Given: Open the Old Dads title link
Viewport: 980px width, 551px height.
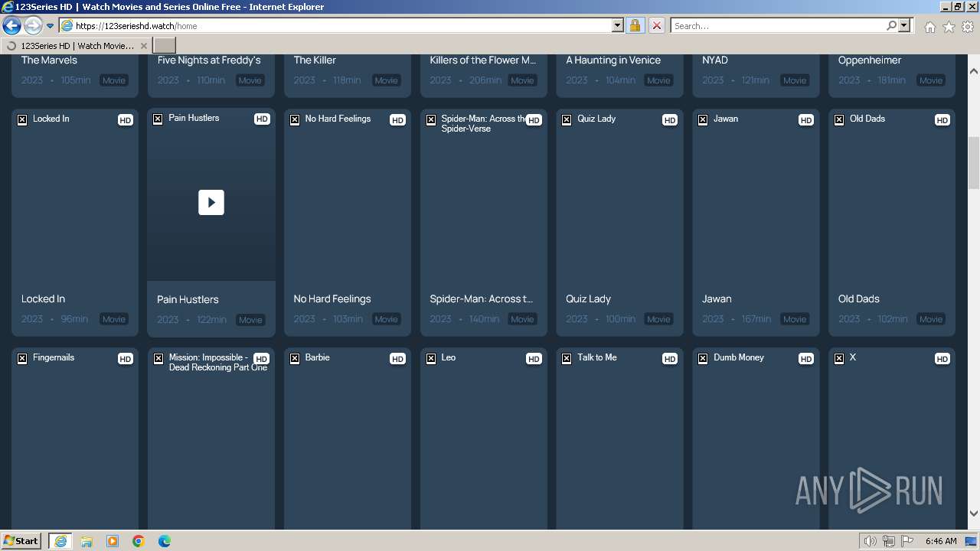Looking at the screenshot, I should (x=859, y=298).
